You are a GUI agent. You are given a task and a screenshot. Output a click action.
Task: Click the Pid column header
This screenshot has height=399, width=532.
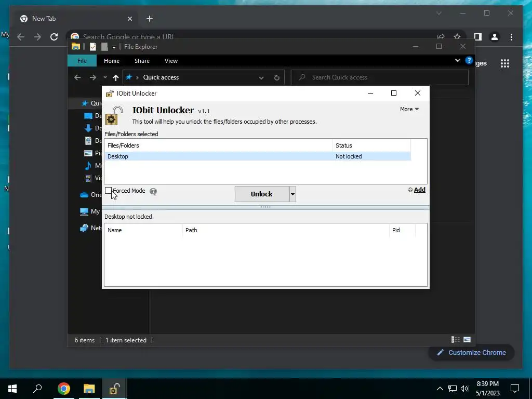click(402, 230)
